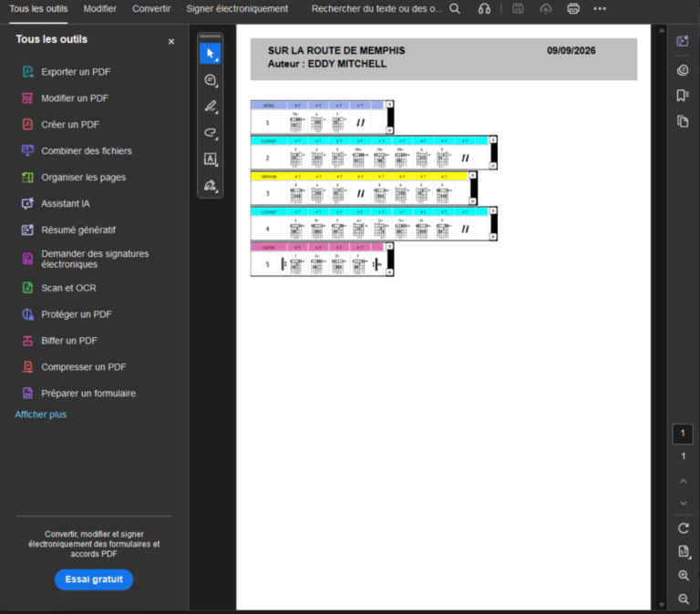Select the freehand draw loop tool

tap(211, 132)
